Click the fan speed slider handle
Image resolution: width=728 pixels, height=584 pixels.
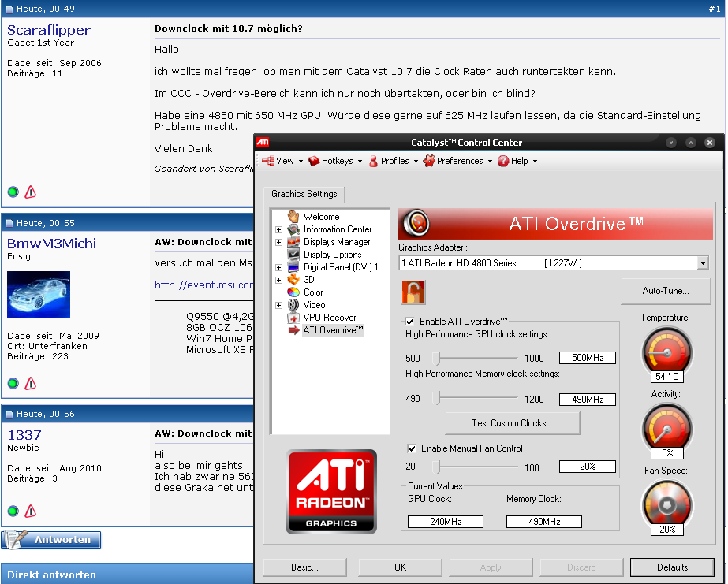(x=436, y=467)
